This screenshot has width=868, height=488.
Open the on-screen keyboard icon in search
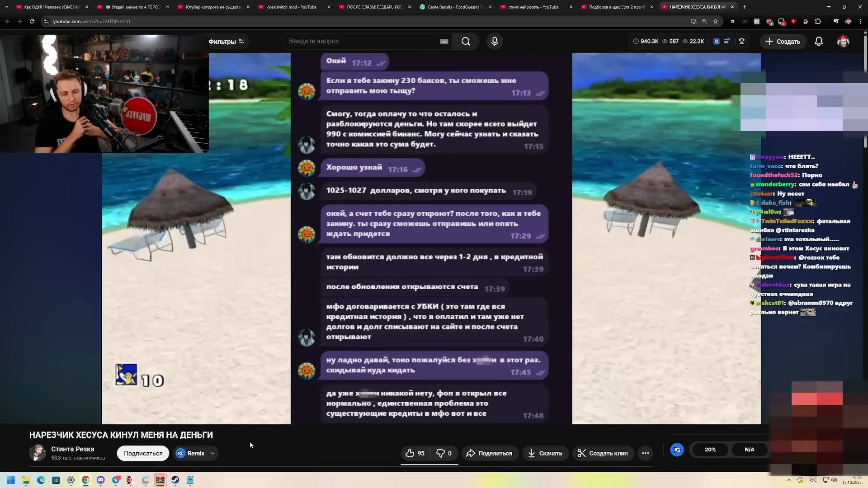tap(444, 41)
